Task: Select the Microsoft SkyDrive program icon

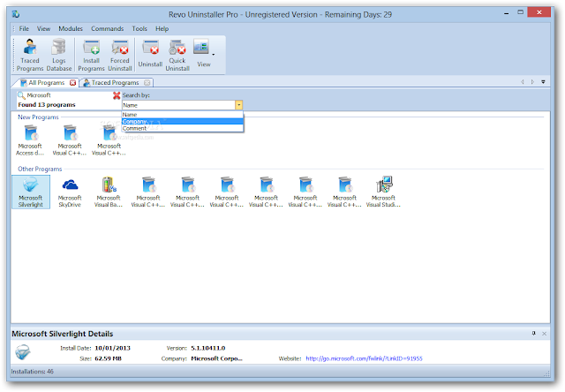Action: (70, 192)
